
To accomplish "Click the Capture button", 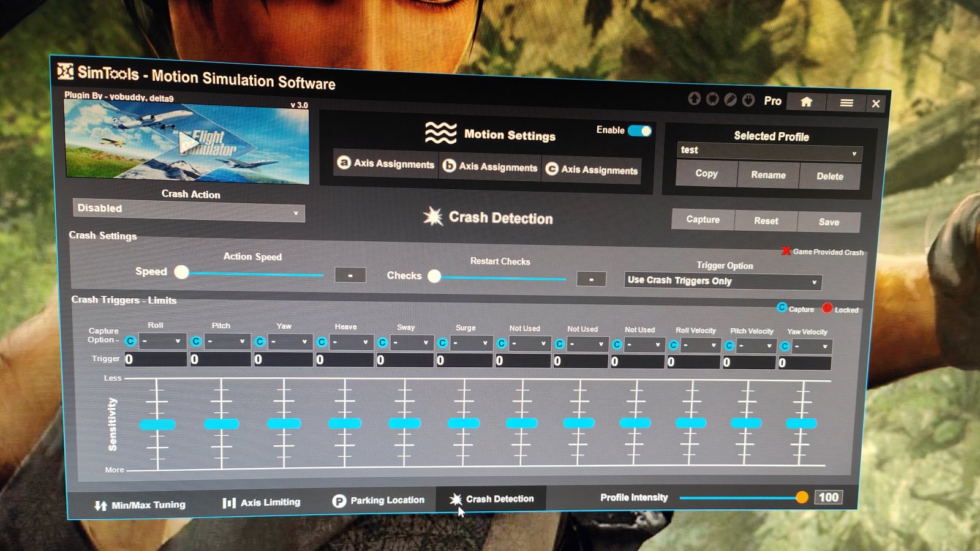I will [x=703, y=219].
